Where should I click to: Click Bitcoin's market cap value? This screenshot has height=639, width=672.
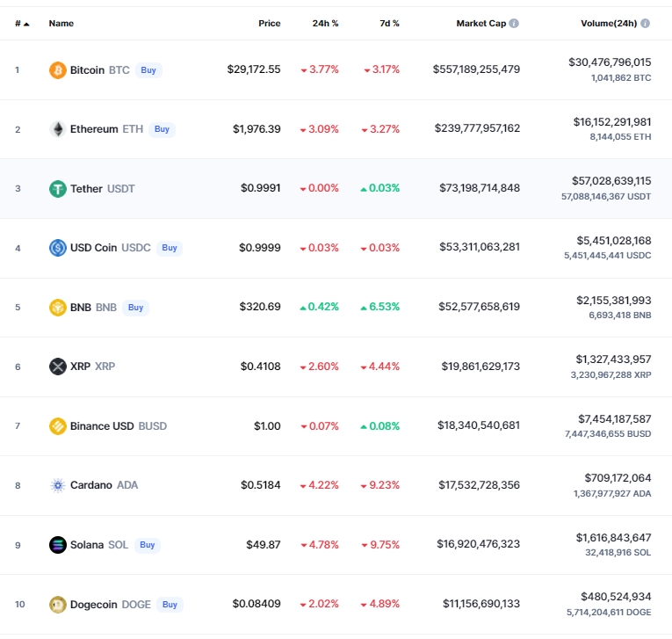(x=476, y=69)
